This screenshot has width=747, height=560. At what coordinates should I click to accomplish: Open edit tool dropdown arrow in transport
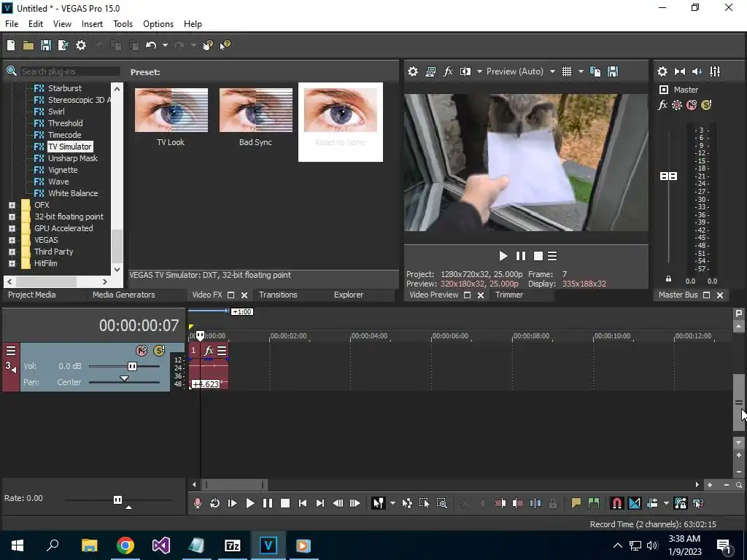coord(392,503)
